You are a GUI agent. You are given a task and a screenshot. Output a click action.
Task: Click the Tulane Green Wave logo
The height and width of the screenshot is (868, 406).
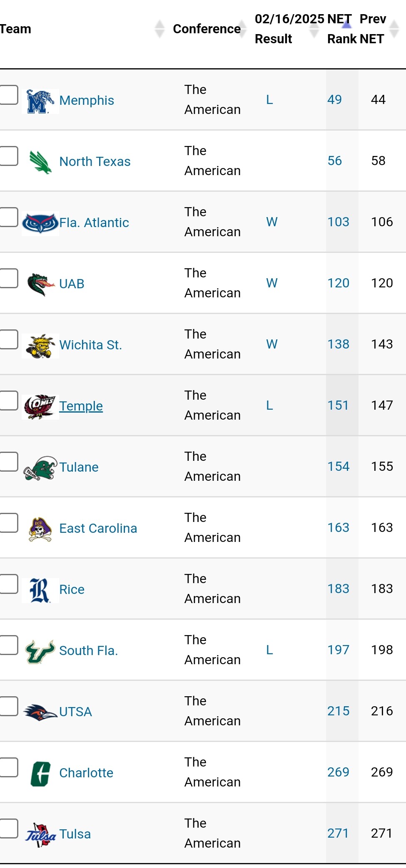coord(40,468)
